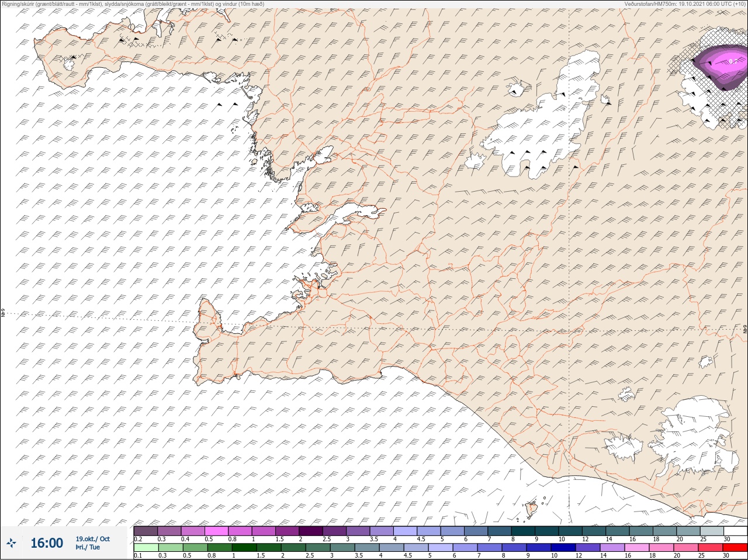Select the dark mauve 0.2 swatch in upper legend
This screenshot has width=748, height=560.
click(146, 531)
